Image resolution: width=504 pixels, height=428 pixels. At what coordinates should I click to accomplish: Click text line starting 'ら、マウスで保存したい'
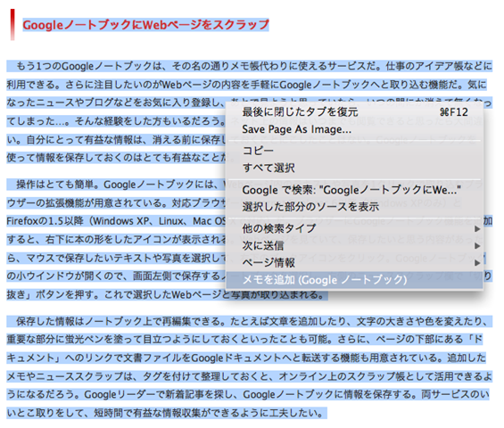coord(116,258)
